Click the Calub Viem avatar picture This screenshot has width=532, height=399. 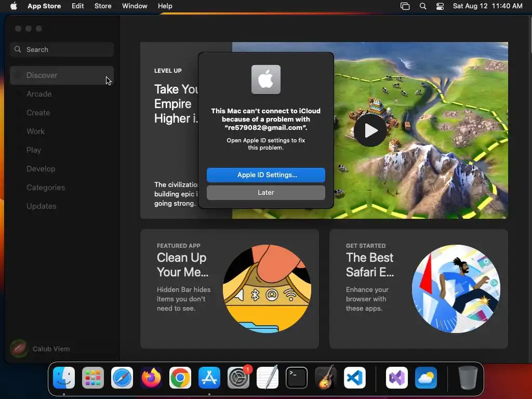(19, 349)
